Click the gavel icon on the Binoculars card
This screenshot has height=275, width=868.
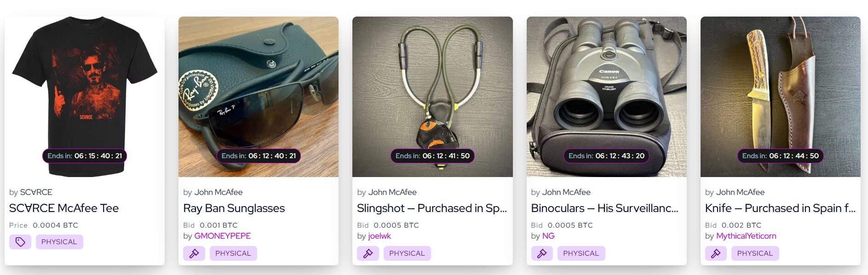click(542, 253)
